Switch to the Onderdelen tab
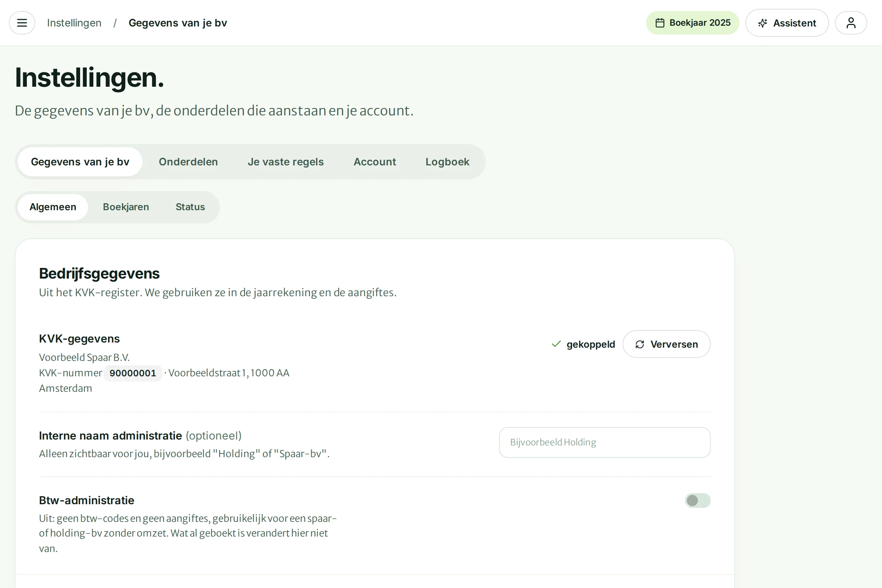Viewport: 882px width, 588px height. [x=188, y=162]
